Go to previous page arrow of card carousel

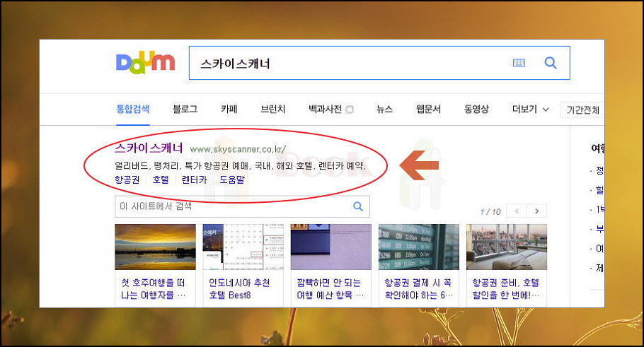[x=517, y=211]
